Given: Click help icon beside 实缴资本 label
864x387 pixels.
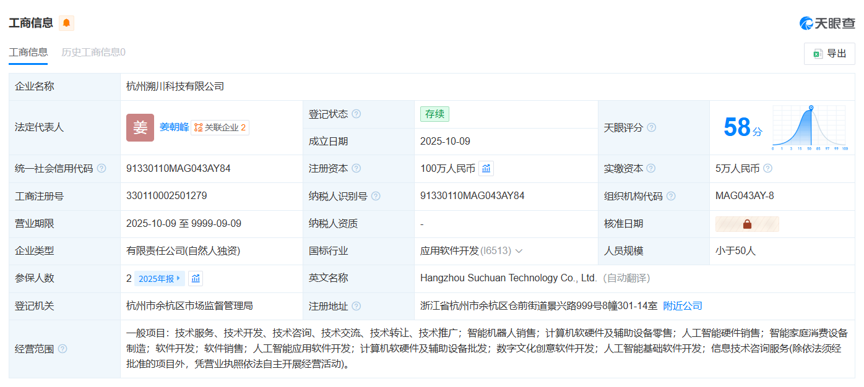Looking at the screenshot, I should [651, 169].
